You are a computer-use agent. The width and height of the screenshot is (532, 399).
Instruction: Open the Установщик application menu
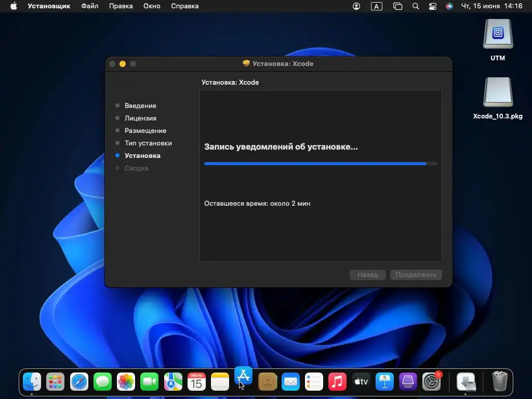pyautogui.click(x=49, y=6)
